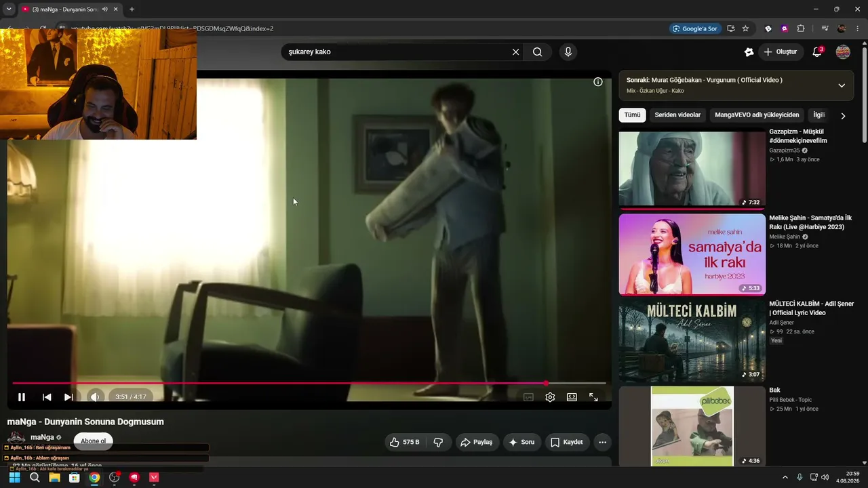The image size is (868, 488).
Task: Select MangaVEVO adlı yükleyiciden chip
Action: (757, 115)
